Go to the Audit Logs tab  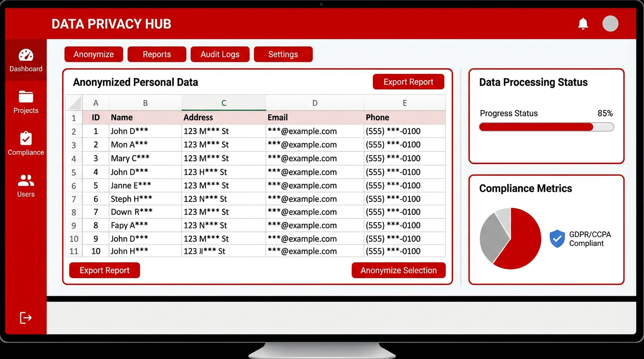click(220, 54)
